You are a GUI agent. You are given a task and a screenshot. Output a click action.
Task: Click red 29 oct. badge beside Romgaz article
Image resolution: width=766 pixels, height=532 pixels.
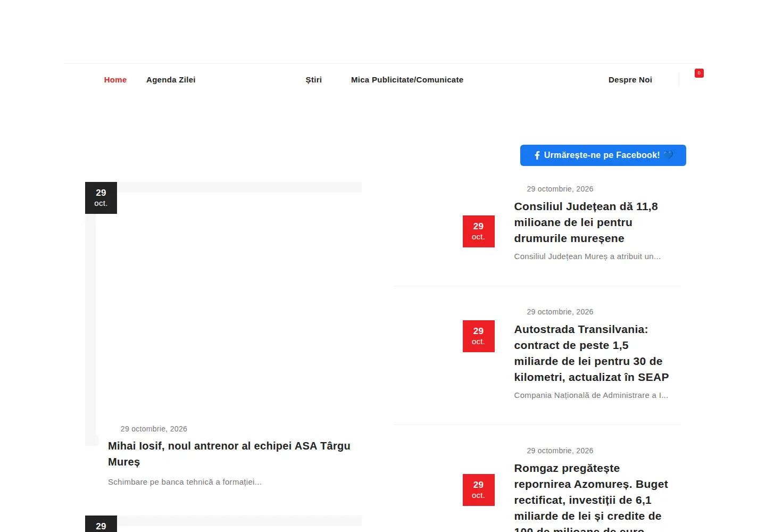[479, 490]
